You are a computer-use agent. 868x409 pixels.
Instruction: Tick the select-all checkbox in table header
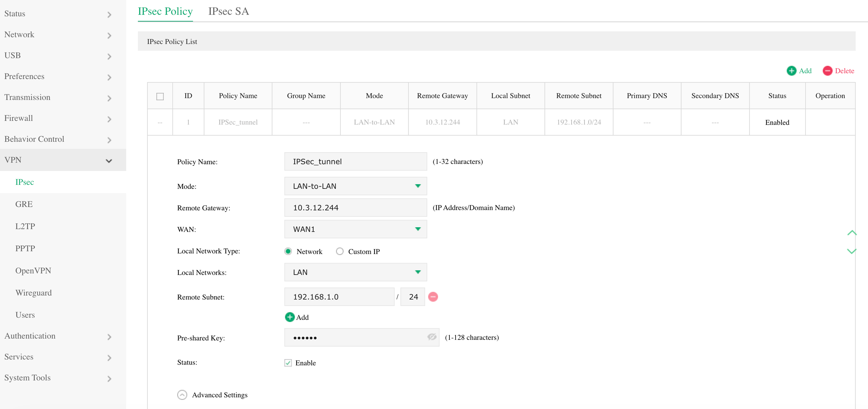click(x=160, y=96)
